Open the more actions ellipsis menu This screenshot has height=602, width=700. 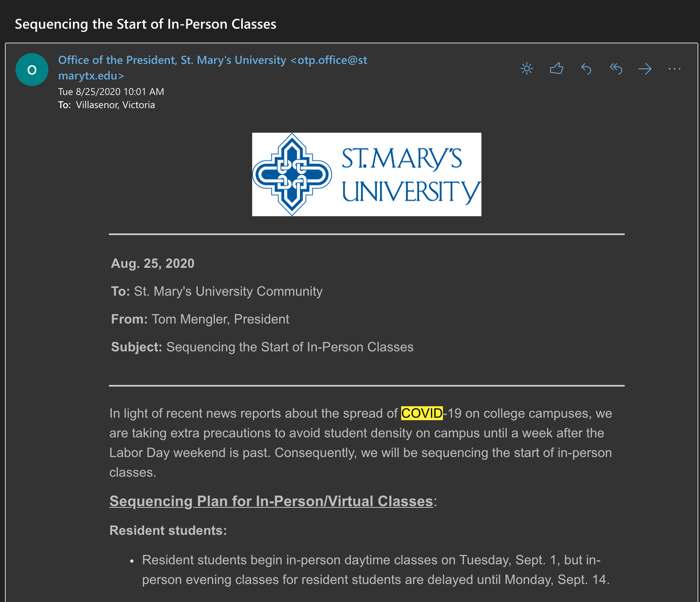click(x=674, y=69)
